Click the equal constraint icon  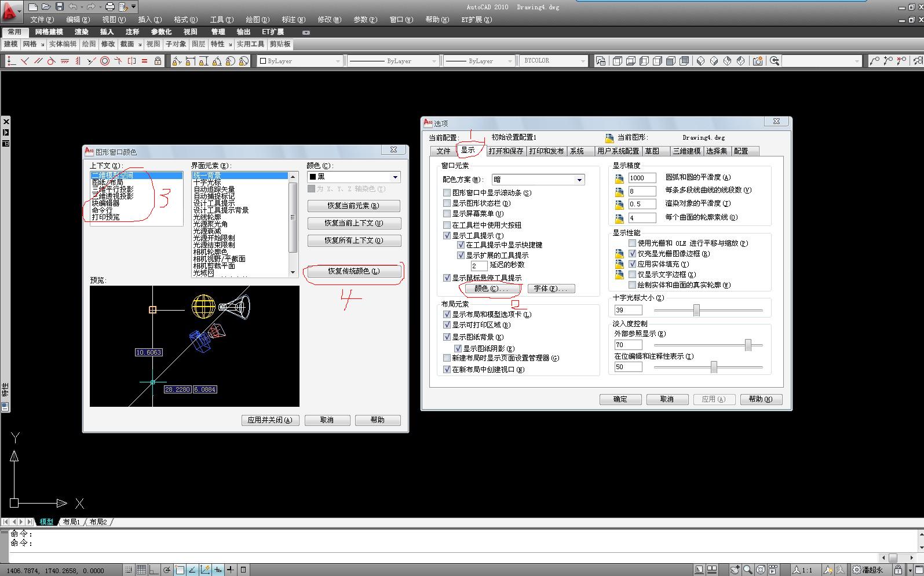(x=144, y=61)
